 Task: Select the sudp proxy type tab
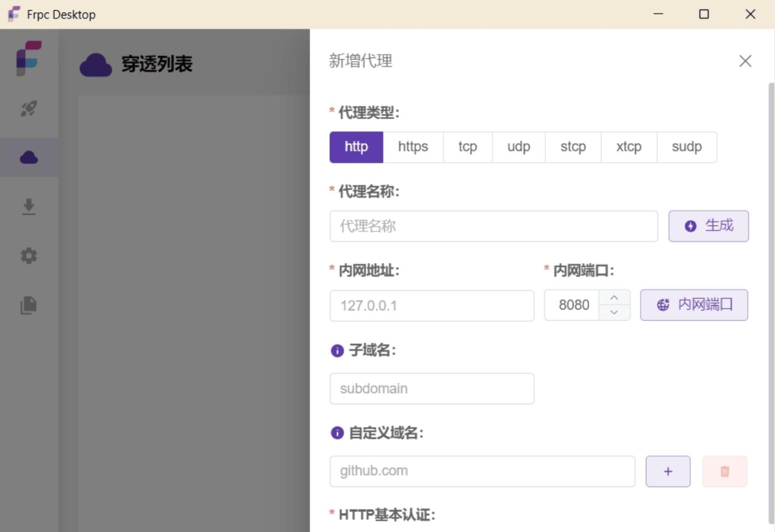686,147
